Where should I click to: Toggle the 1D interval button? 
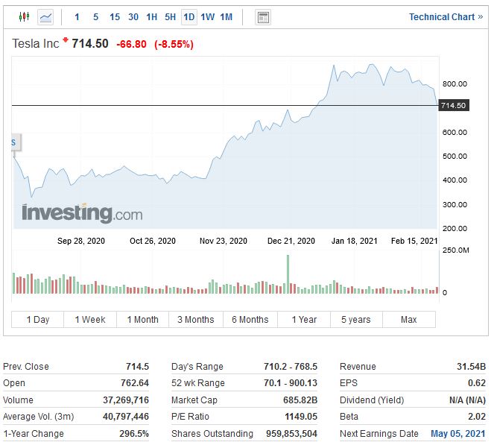tap(189, 16)
